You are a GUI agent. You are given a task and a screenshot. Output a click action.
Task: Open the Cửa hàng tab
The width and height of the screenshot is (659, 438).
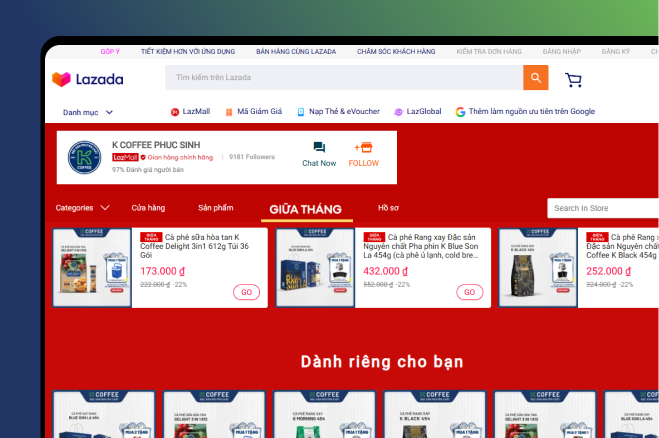click(x=148, y=208)
